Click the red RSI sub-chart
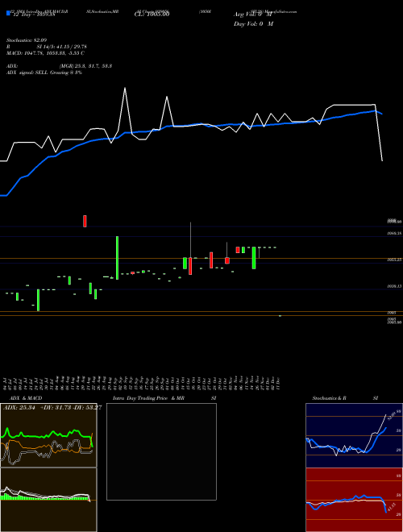Image resolution: width=403 pixels, height=532 pixels. 354,500
